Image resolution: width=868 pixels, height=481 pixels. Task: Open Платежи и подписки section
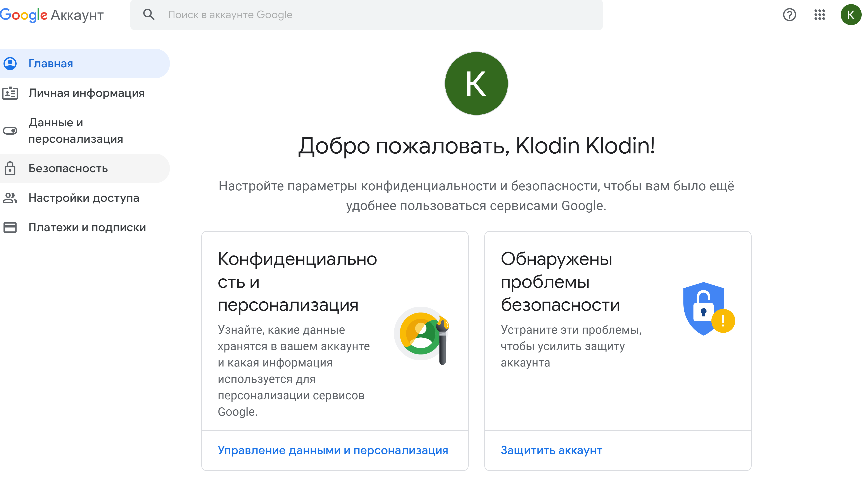(x=85, y=227)
